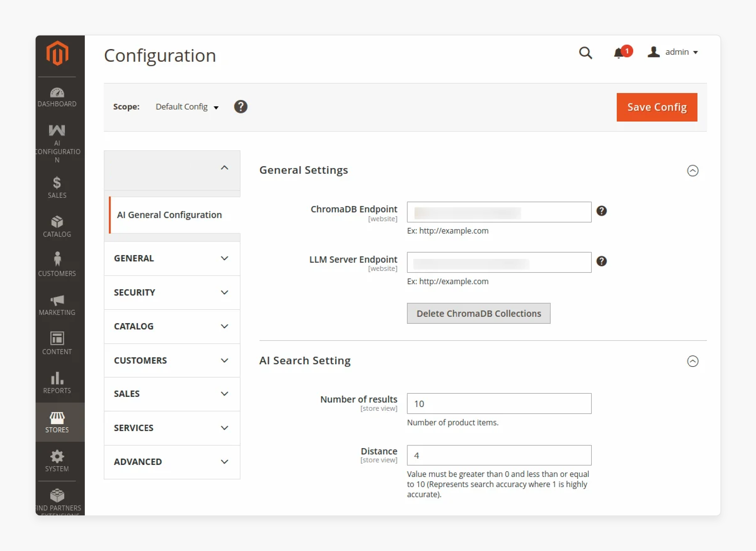Focus the LLM Server Endpoint input field
Viewport: 756px width, 551px height.
pos(499,262)
